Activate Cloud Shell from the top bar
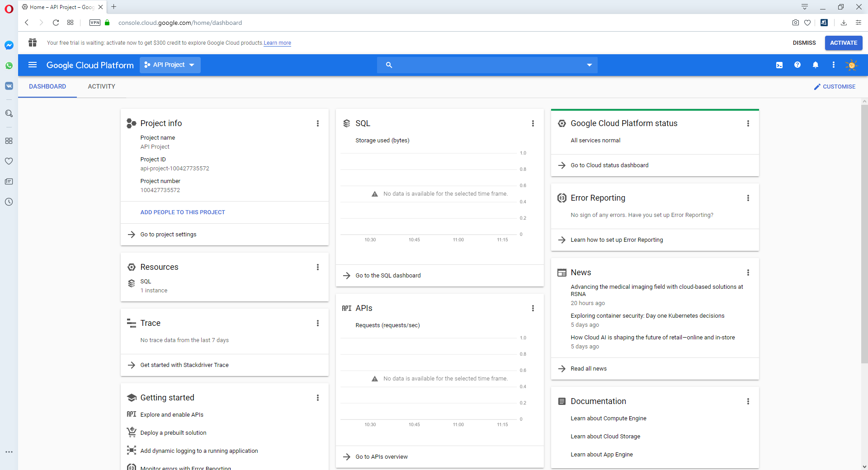 (x=779, y=65)
